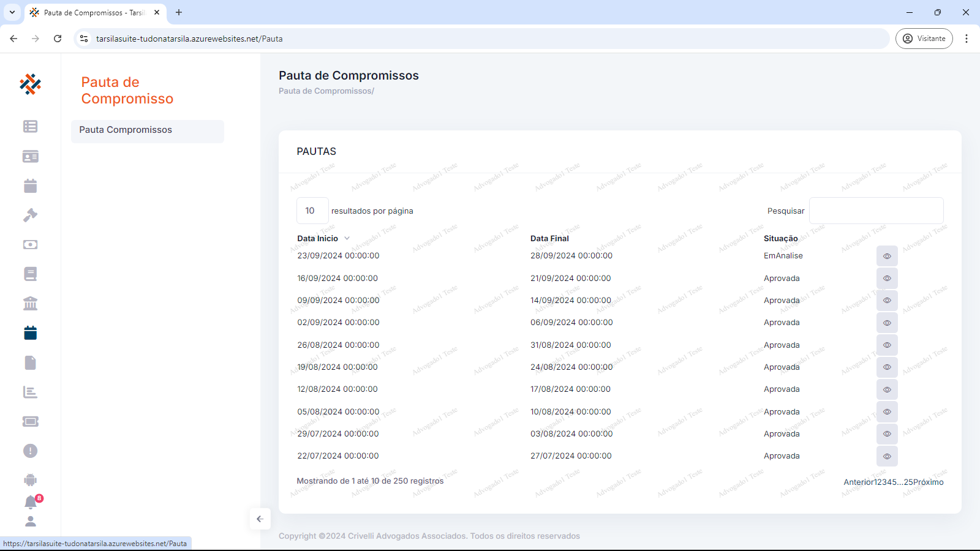Click the Pauta de Compromissos browser tab

click(x=93, y=12)
